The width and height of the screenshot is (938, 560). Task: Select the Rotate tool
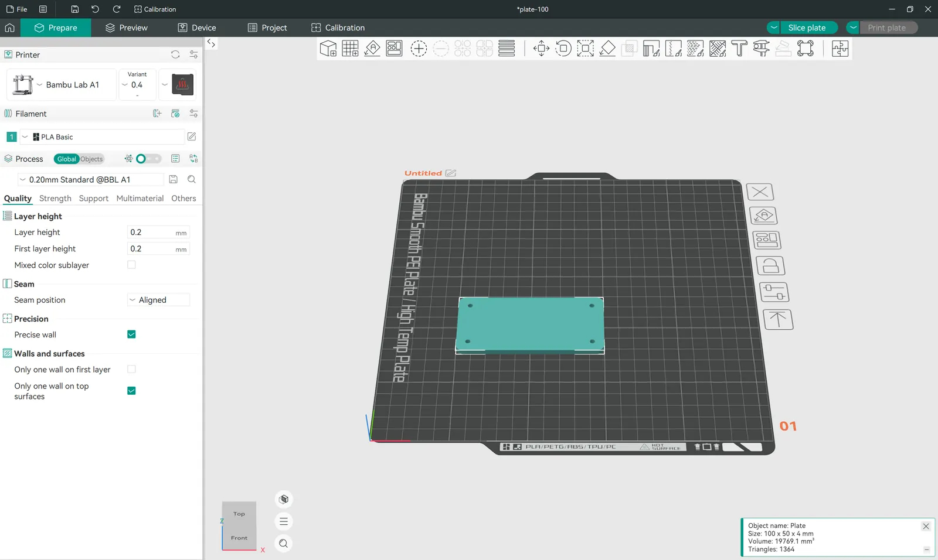tap(563, 49)
